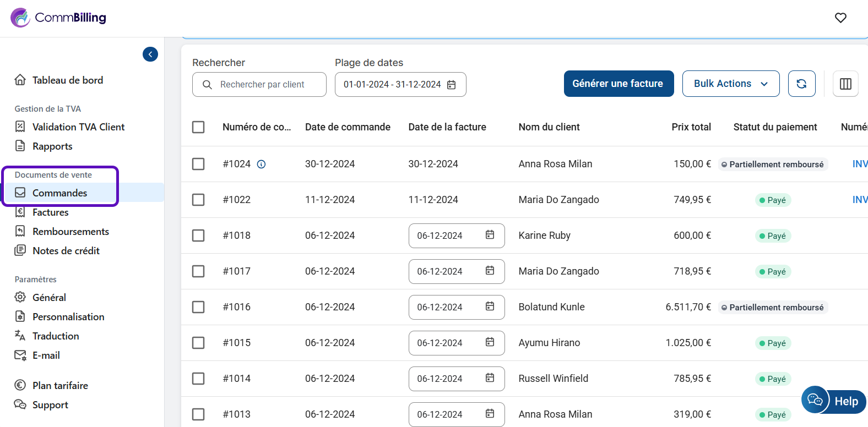The width and height of the screenshot is (868, 427).
Task: Open the Help chat widget
Action: (834, 401)
